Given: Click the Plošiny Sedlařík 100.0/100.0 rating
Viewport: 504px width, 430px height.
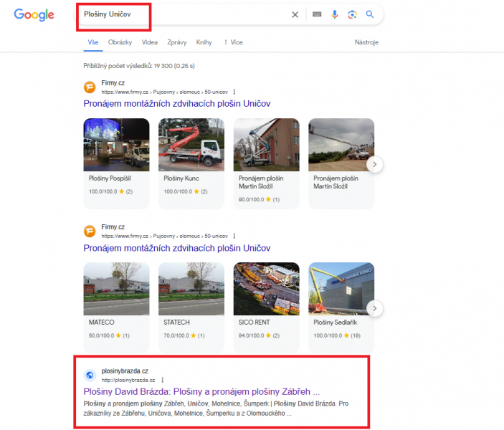Looking at the screenshot, I should 337,335.
